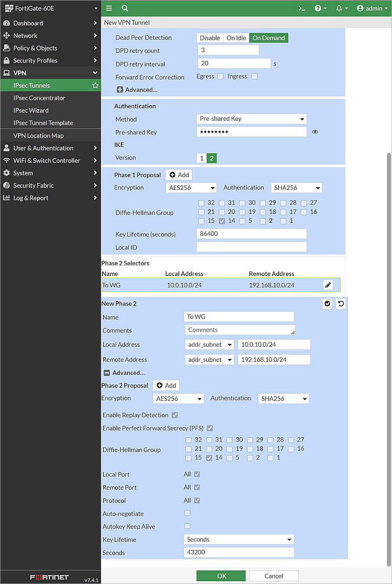Revert New Phase 2 with undo icon
The width and height of the screenshot is (392, 584).
coord(341,303)
